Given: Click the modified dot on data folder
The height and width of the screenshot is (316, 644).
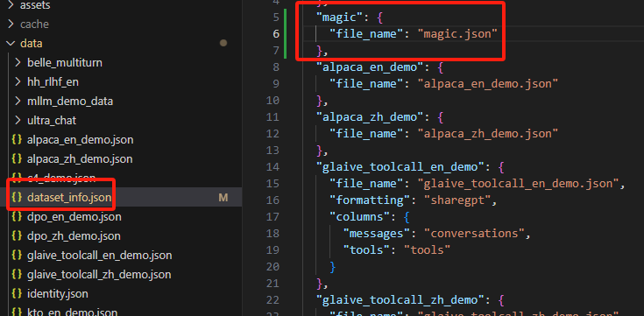Looking at the screenshot, I should point(223,43).
